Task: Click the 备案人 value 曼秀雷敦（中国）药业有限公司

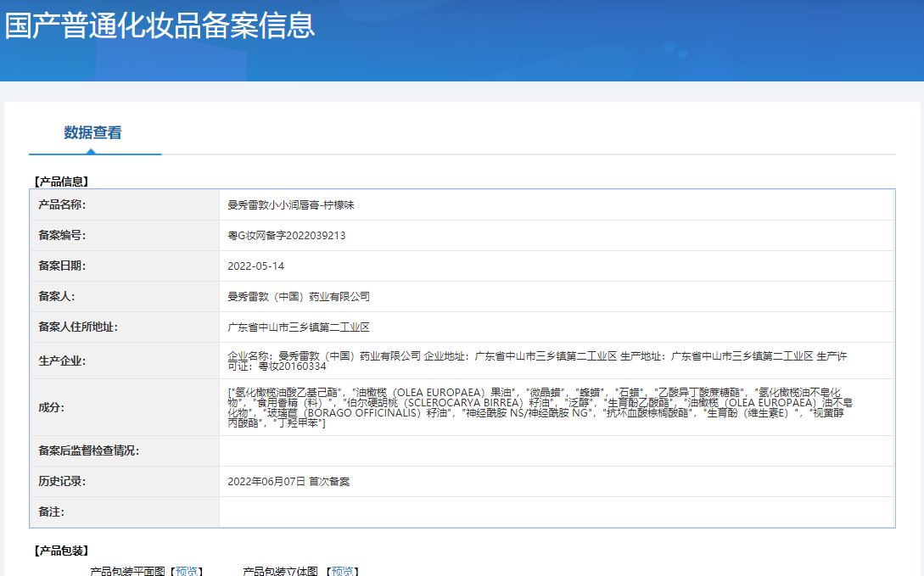Action: [299, 297]
